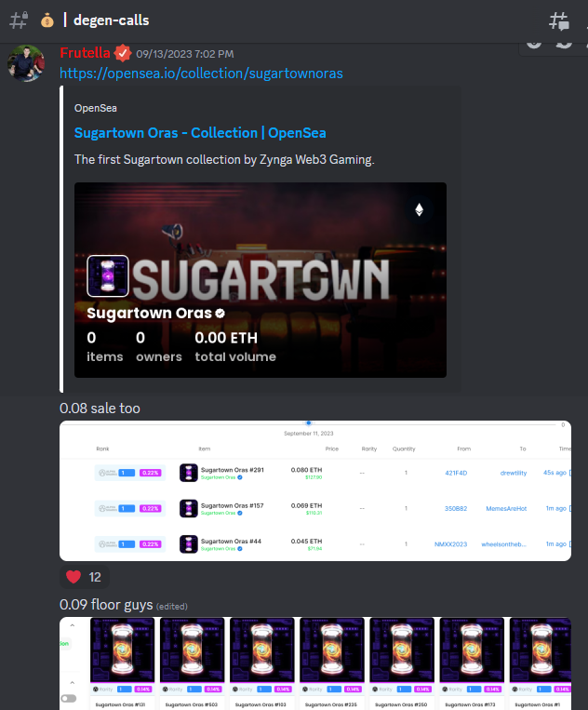The image size is (588, 710).
Task: Click the verified badge next to Frutella
Action: 122,53
